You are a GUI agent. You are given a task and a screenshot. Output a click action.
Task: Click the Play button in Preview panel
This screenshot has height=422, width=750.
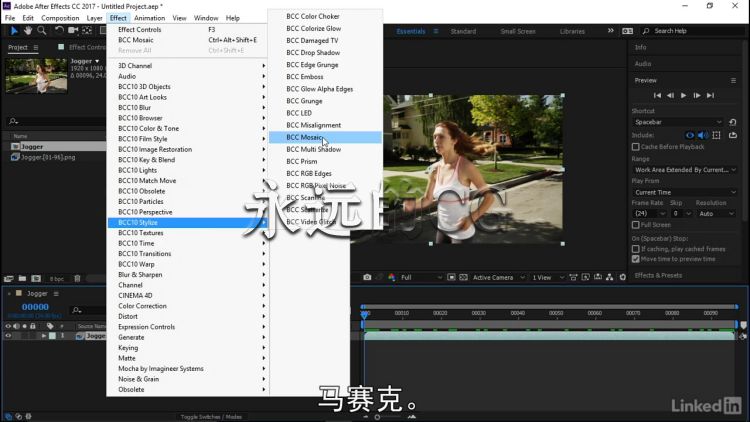[684, 95]
